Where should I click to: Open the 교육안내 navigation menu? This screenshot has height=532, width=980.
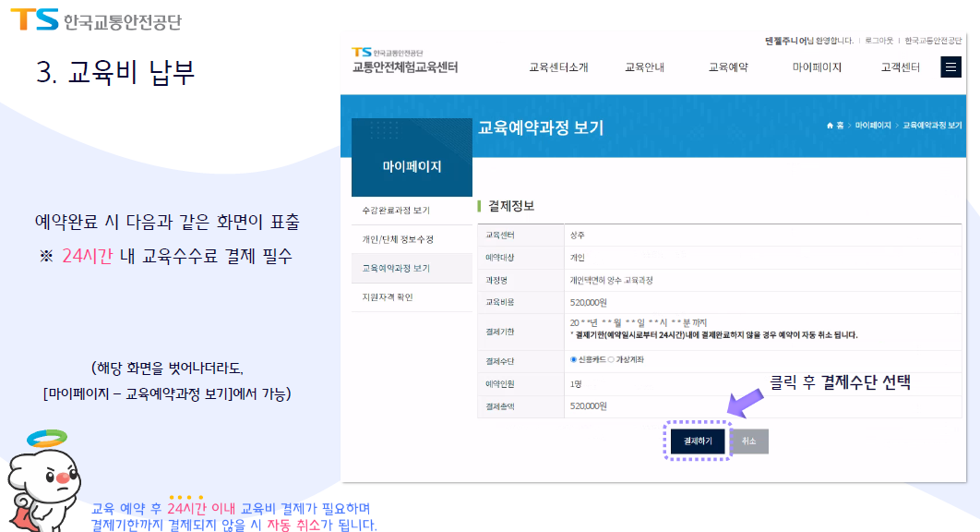(x=644, y=67)
